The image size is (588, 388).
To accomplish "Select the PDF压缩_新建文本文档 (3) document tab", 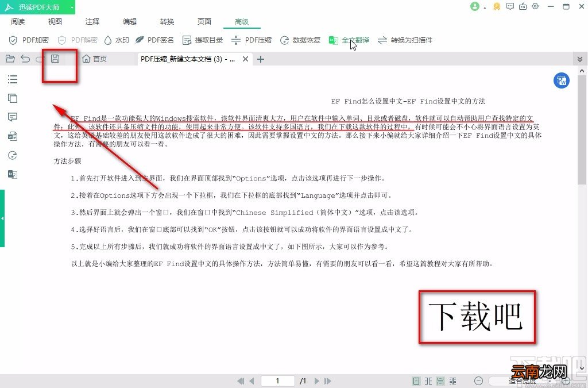I will click(188, 59).
